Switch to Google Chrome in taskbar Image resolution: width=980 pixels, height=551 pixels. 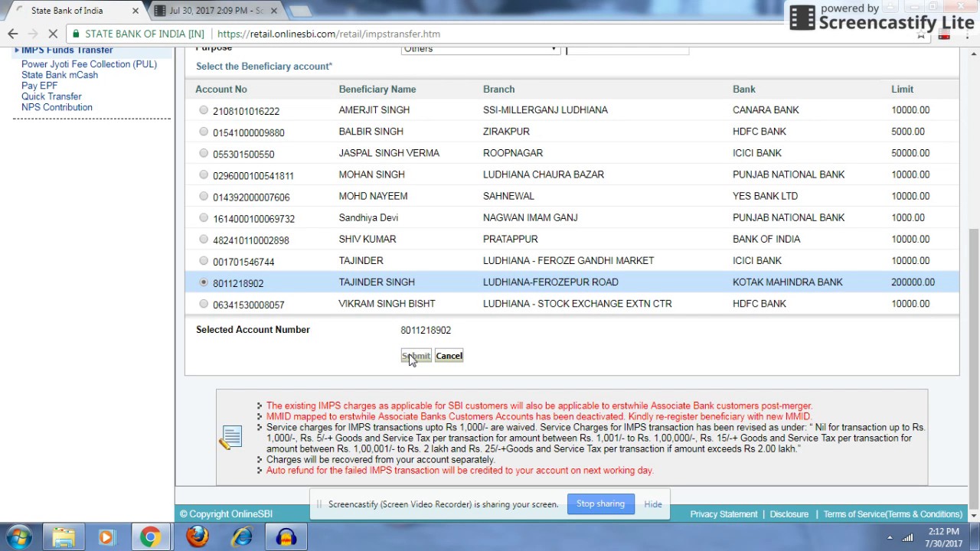pyautogui.click(x=150, y=537)
